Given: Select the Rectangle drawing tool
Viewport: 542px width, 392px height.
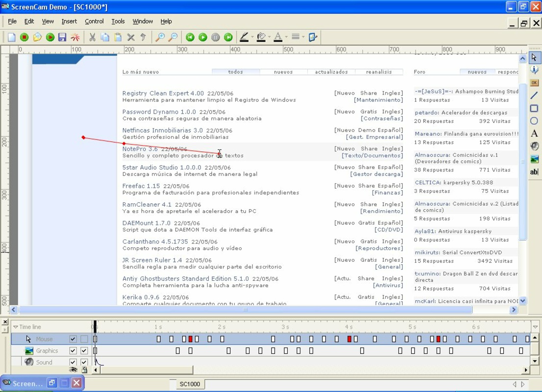Looking at the screenshot, I should tap(534, 108).
